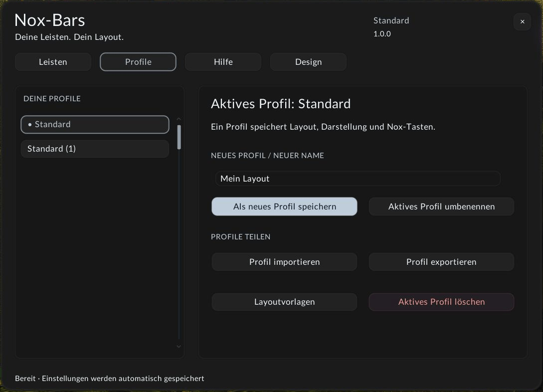Click the PROFILE TEILEN label
This screenshot has width=543, height=392.
[241, 237]
